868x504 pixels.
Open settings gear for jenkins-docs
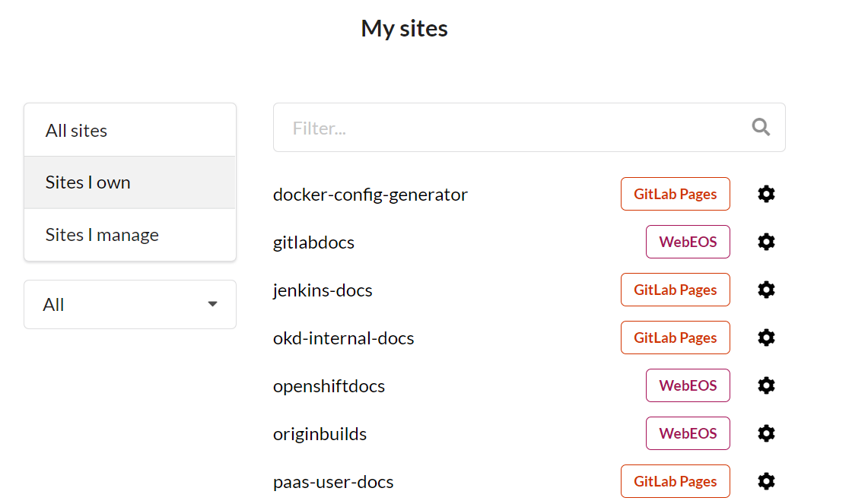(766, 290)
